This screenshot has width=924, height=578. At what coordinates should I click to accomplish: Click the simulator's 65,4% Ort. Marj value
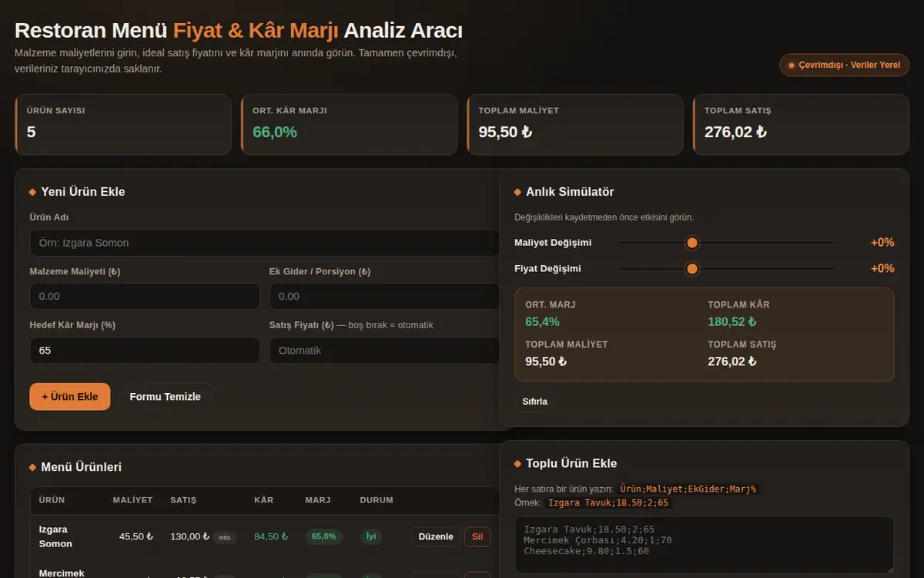[543, 321]
